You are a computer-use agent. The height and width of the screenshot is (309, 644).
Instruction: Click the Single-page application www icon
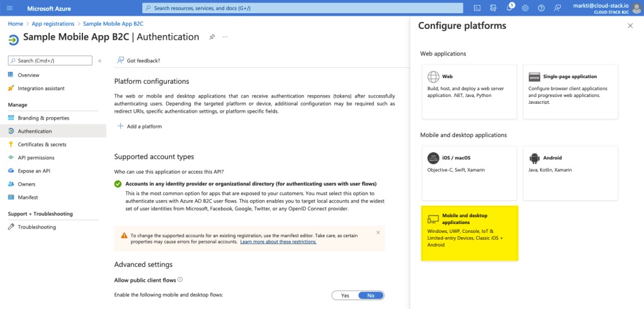click(x=534, y=77)
